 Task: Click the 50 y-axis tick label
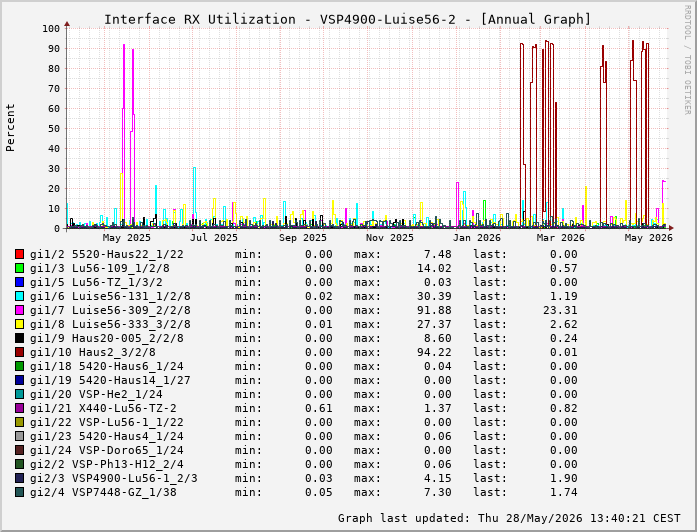click(54, 129)
